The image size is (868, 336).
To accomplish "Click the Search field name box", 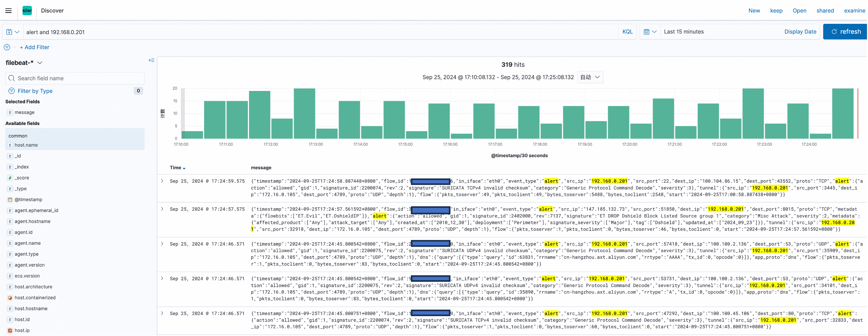I will (75, 78).
